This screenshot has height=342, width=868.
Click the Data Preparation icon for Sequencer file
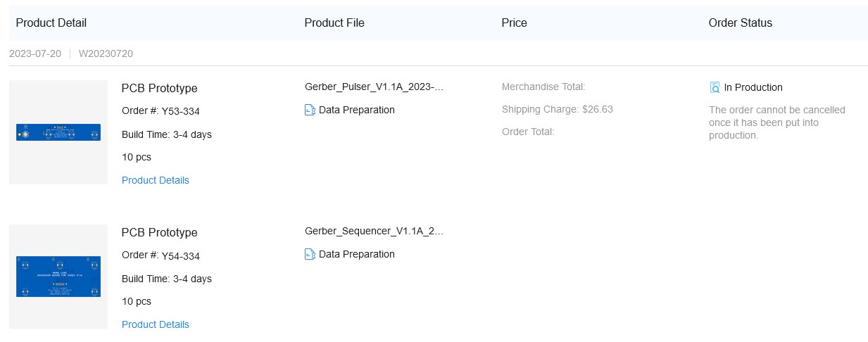(310, 254)
